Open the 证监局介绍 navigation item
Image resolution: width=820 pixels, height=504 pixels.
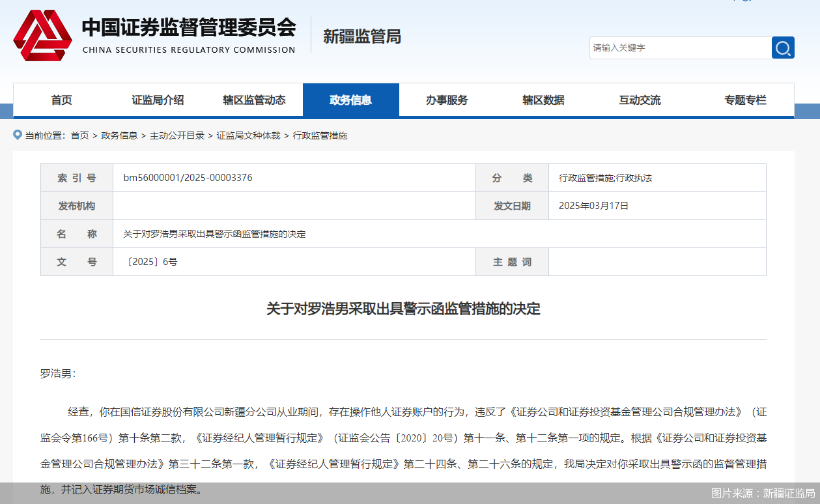pos(158,100)
